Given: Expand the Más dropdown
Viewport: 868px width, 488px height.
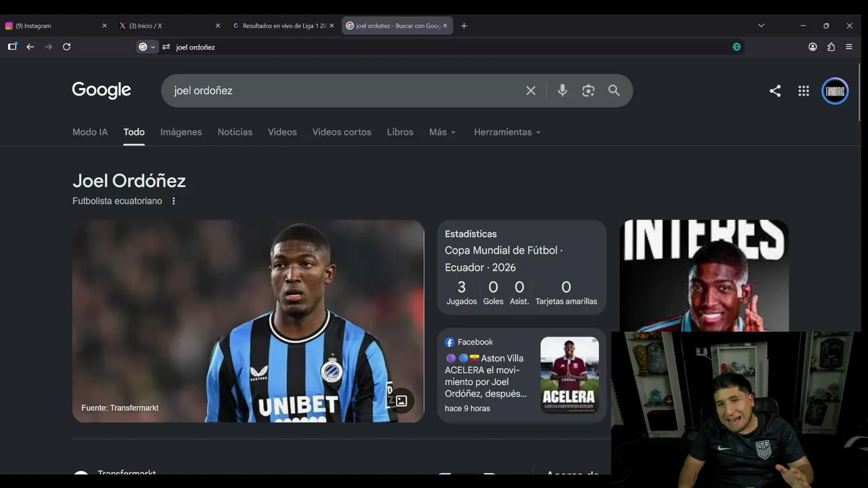Looking at the screenshot, I should pos(443,132).
